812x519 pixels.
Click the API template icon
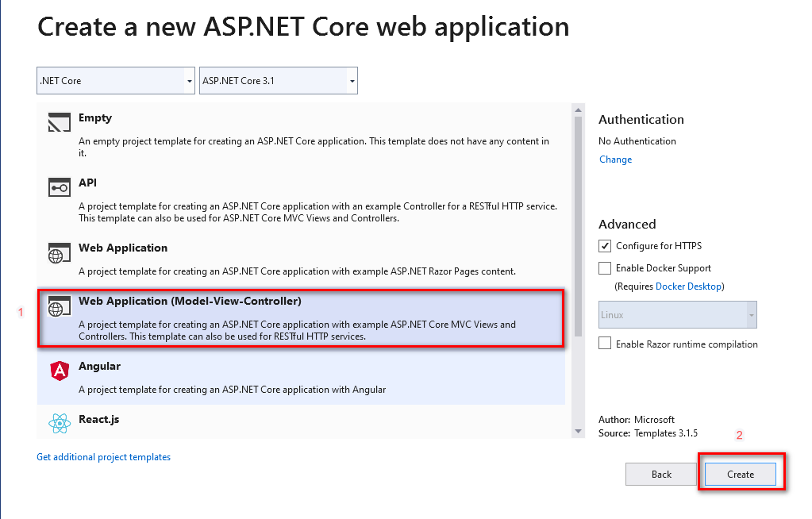[60, 188]
